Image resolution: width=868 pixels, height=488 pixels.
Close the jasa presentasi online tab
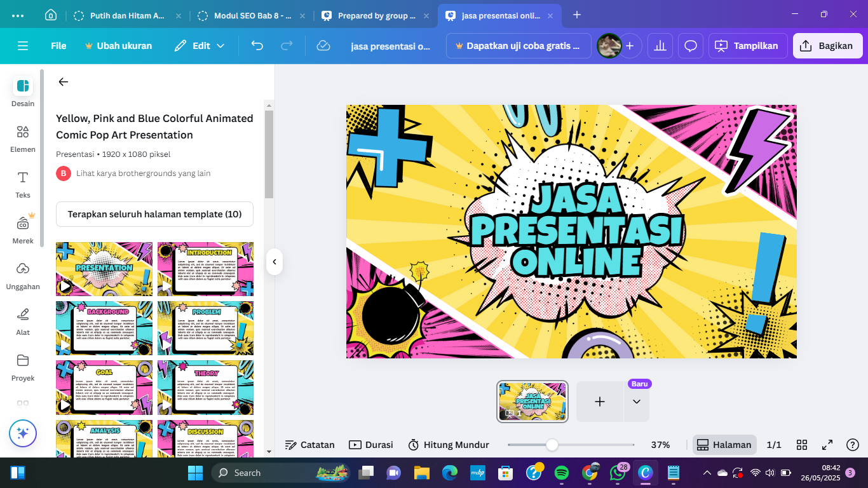tap(550, 15)
